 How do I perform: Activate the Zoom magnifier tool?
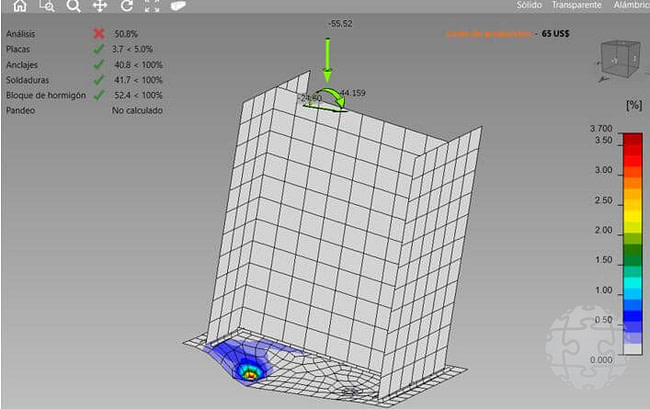(73, 6)
